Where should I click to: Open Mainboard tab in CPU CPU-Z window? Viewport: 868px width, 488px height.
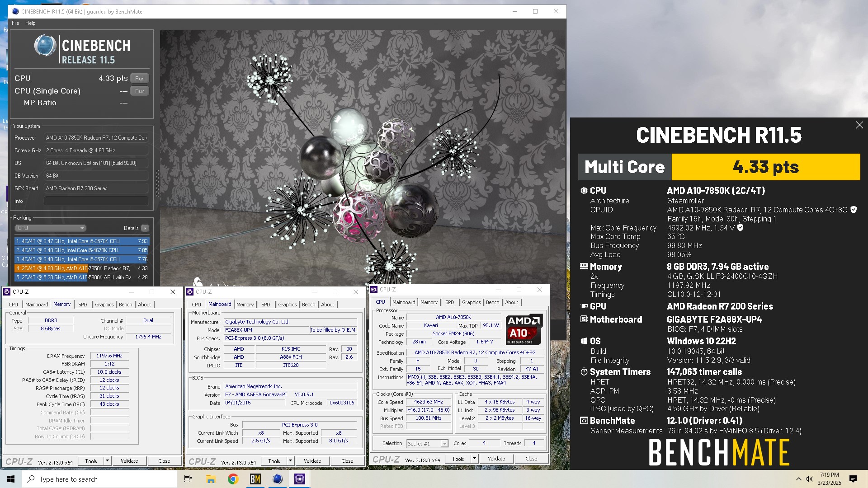(x=404, y=302)
